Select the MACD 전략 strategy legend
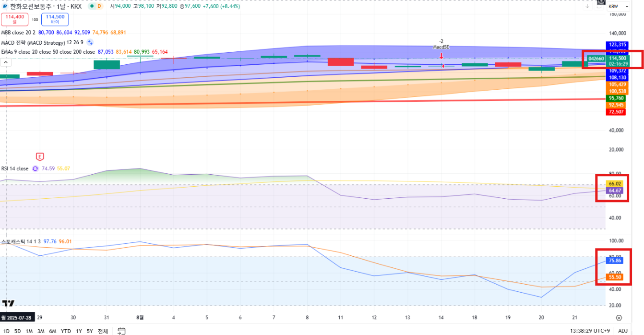The width and height of the screenshot is (644, 335). pyautogui.click(x=42, y=42)
